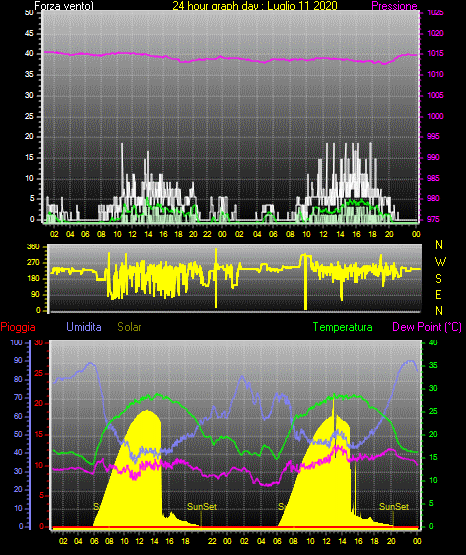The width and height of the screenshot is (466, 555).
Task: Click '360' on the wind direction axis
Action: click(34, 247)
